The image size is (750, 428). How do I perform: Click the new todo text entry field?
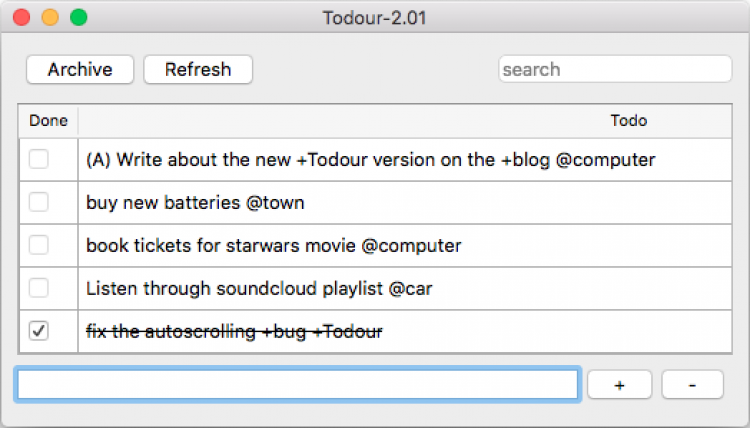point(298,385)
